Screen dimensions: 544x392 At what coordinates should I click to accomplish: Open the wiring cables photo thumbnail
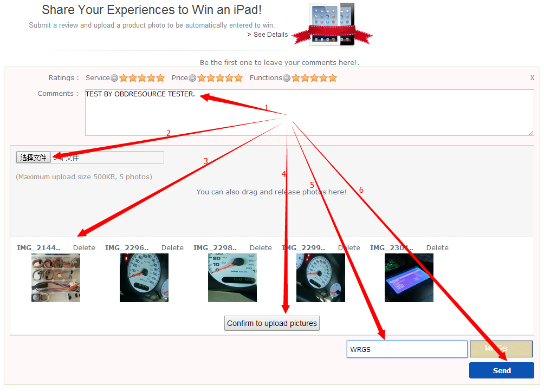(56, 278)
